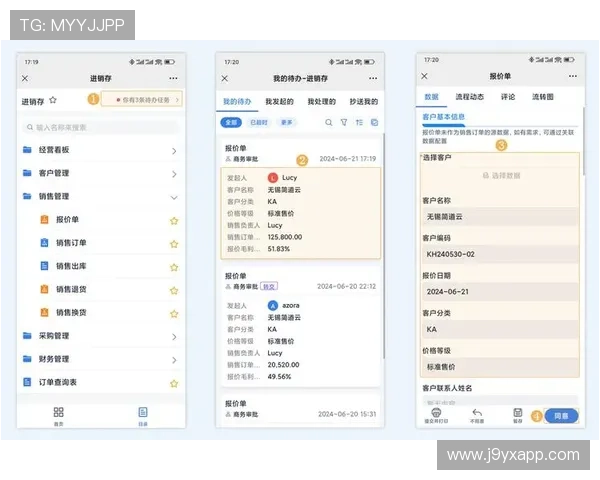
Task: Click the sort icon in 我的待办 toolbar
Action: pos(359,122)
